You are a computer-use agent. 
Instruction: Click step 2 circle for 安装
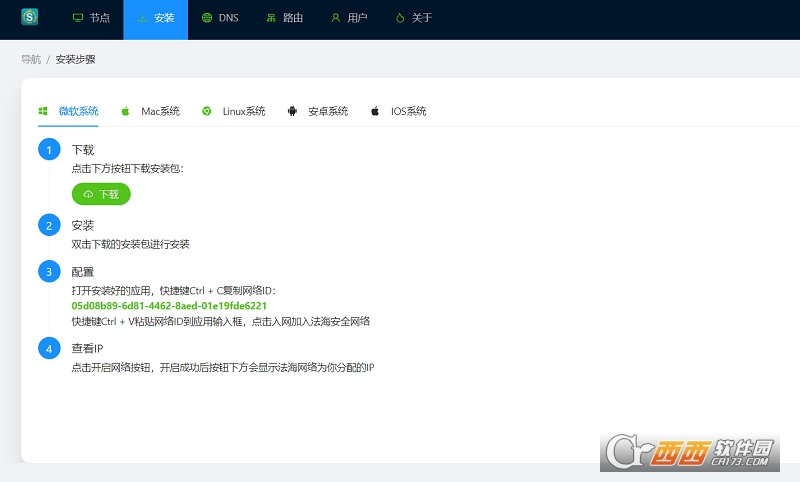(49, 225)
